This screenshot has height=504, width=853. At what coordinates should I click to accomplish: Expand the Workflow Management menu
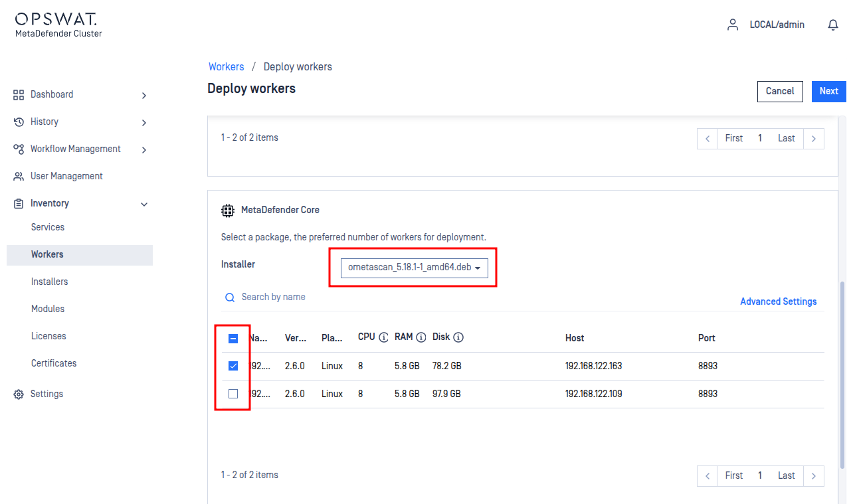(x=144, y=150)
